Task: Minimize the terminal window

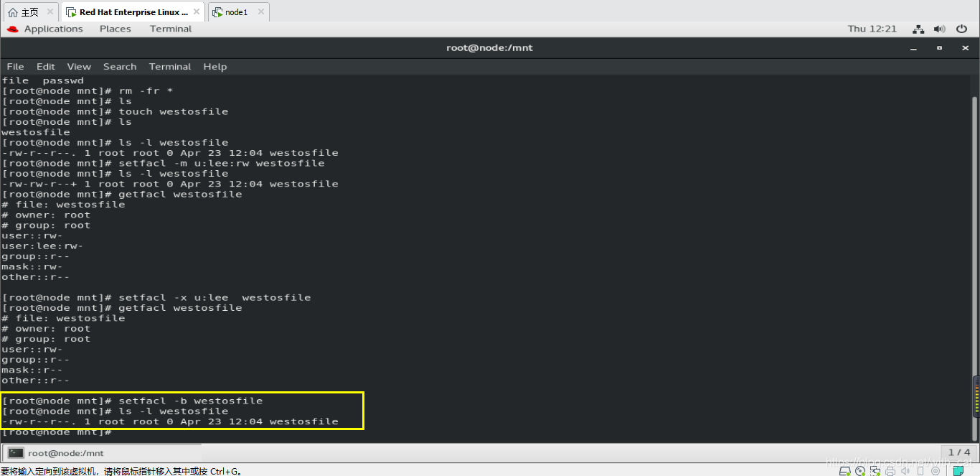Action: (914, 48)
